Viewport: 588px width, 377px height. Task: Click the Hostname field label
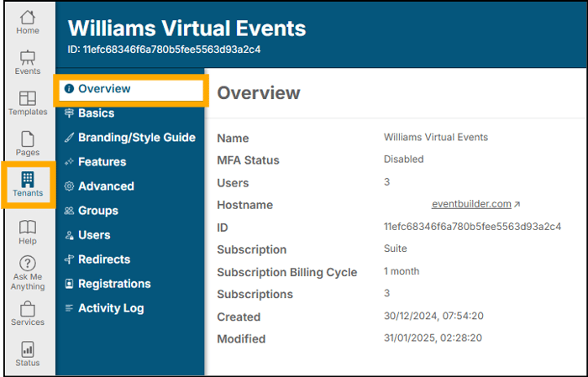(x=245, y=205)
